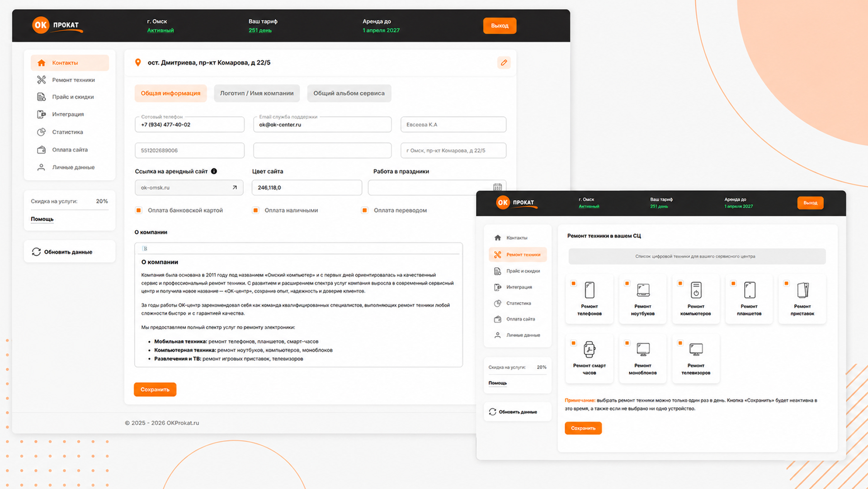This screenshot has width=868, height=489.
Task: Click the Сотовый телефон input field
Action: [189, 124]
